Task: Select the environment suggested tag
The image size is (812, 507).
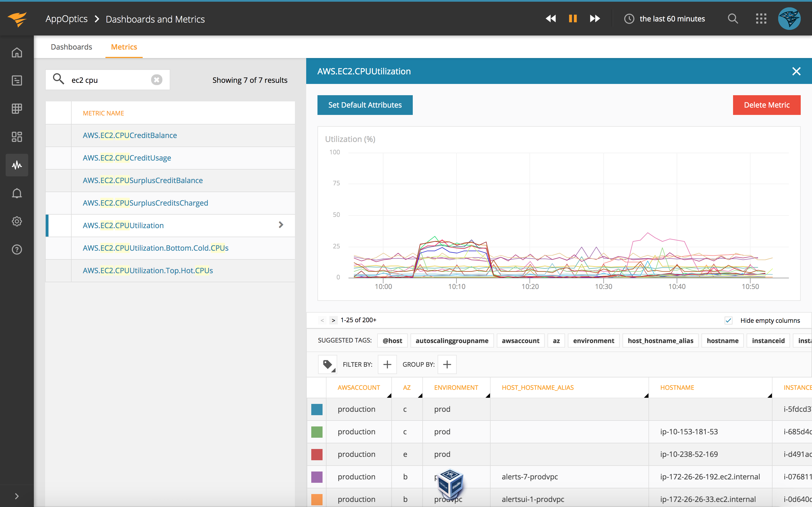Action: coord(593,341)
